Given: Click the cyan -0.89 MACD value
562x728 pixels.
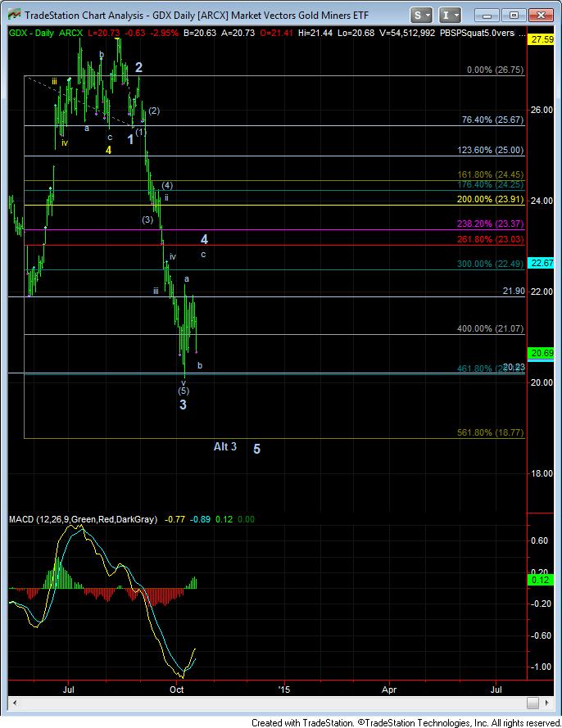Looking at the screenshot, I should point(200,519).
